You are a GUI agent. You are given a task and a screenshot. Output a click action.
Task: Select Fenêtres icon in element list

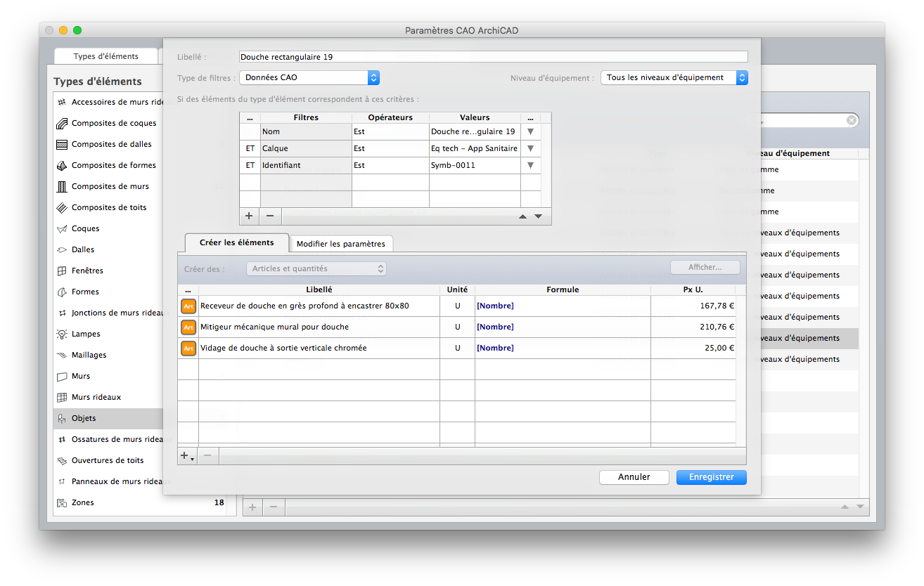point(62,271)
